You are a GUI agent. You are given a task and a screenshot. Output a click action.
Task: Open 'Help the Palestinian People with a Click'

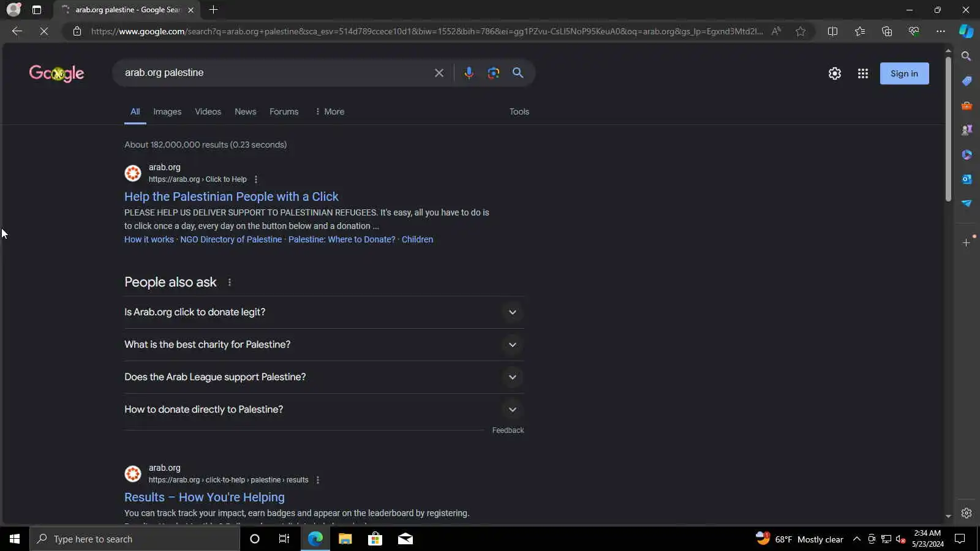[231, 197]
